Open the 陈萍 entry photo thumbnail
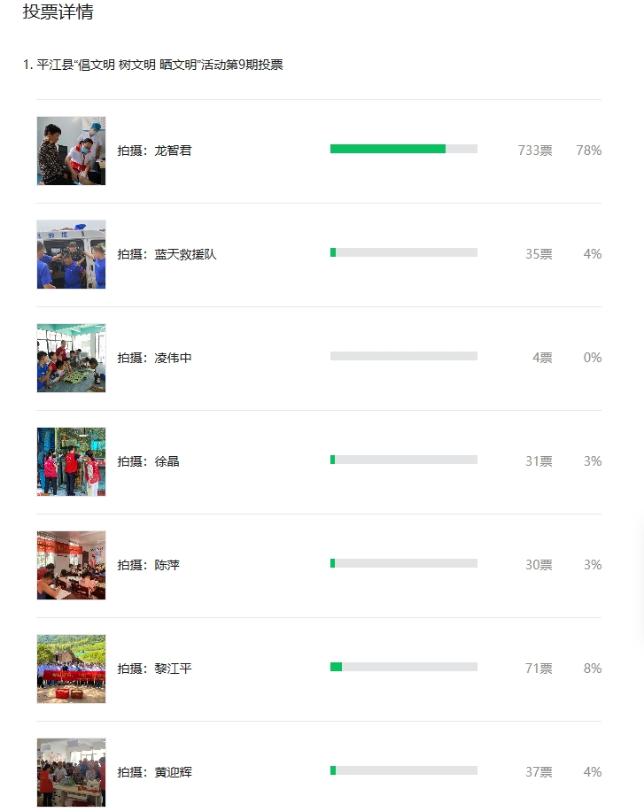The image size is (644, 812). (x=71, y=565)
